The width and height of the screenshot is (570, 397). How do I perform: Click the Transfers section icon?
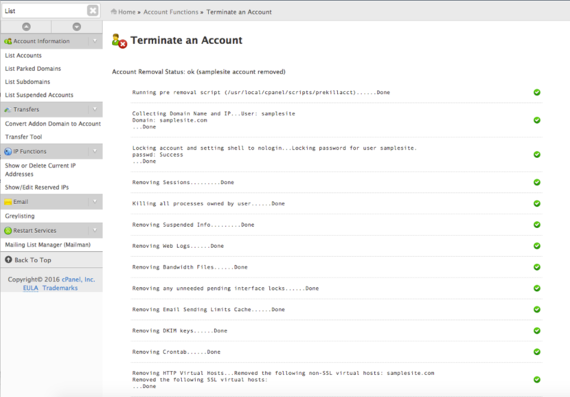8,109
